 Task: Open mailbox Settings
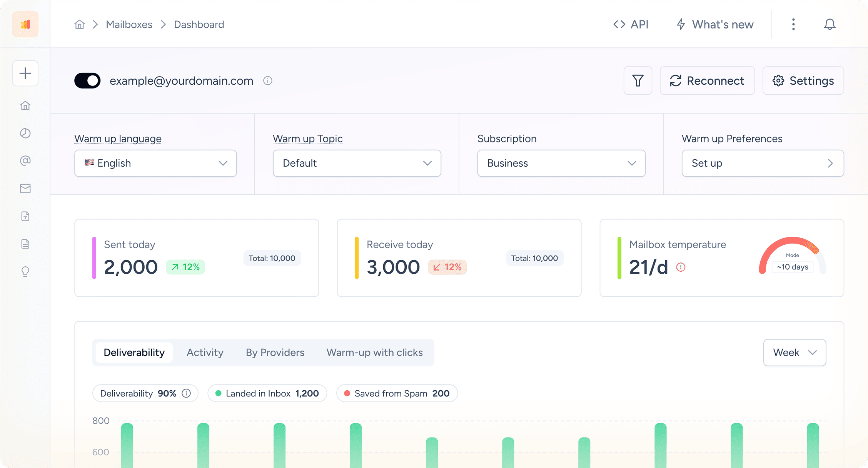click(803, 80)
